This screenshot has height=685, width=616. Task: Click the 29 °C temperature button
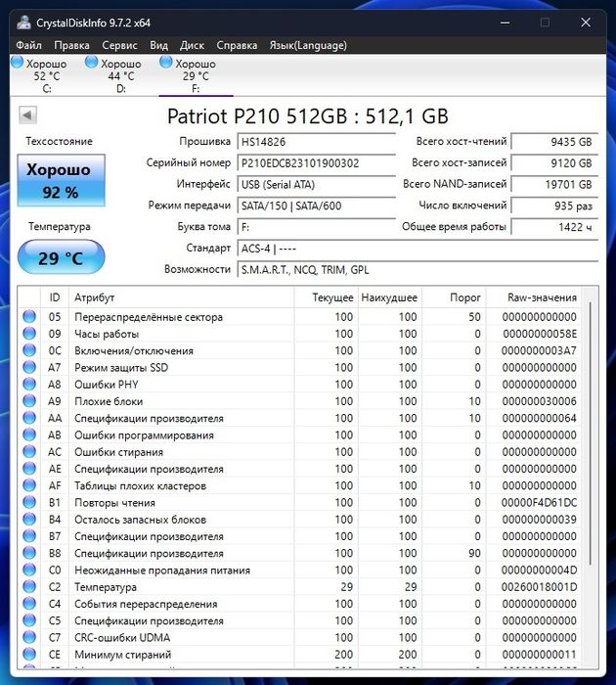(62, 257)
